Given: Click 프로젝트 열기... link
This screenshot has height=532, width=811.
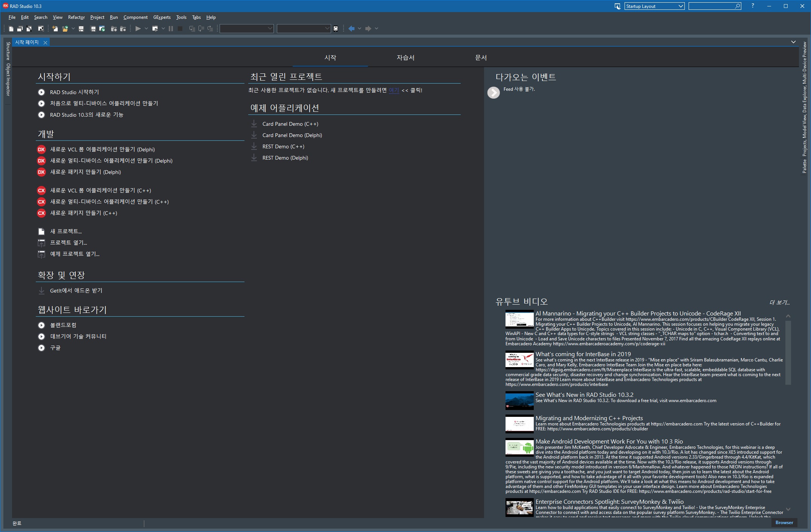Looking at the screenshot, I should point(69,243).
